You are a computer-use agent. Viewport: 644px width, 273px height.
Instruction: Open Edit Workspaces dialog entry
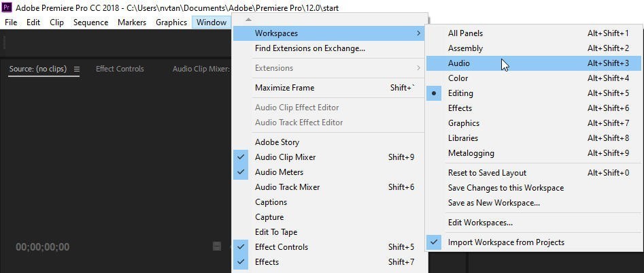click(480, 223)
